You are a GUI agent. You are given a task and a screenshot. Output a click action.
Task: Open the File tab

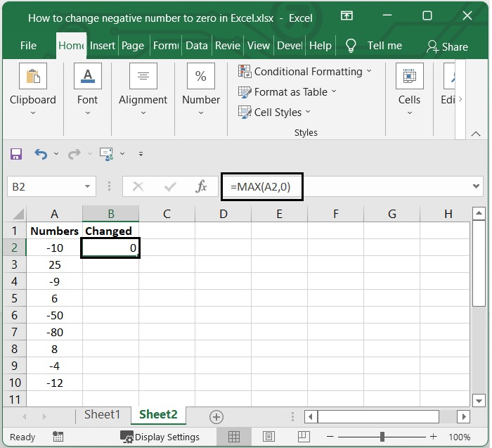28,46
